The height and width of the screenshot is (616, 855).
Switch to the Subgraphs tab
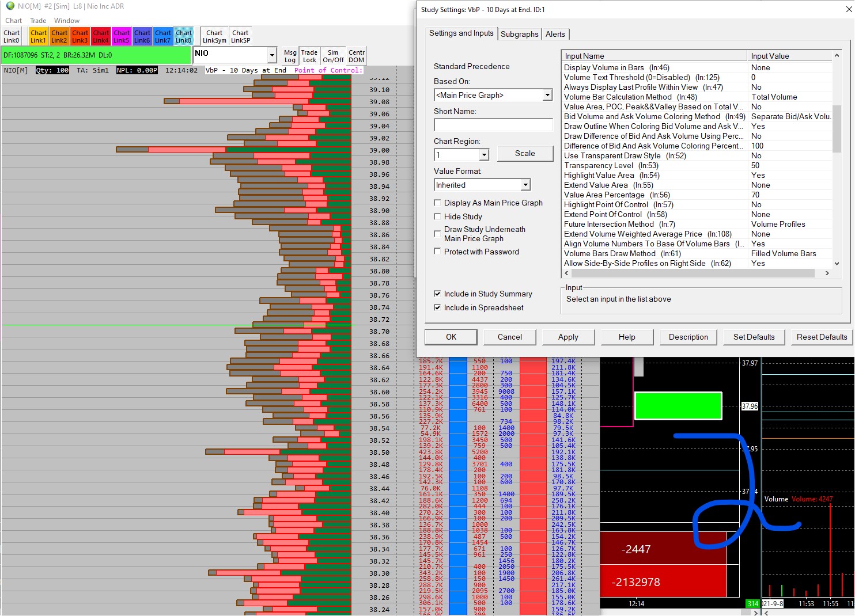(x=519, y=34)
